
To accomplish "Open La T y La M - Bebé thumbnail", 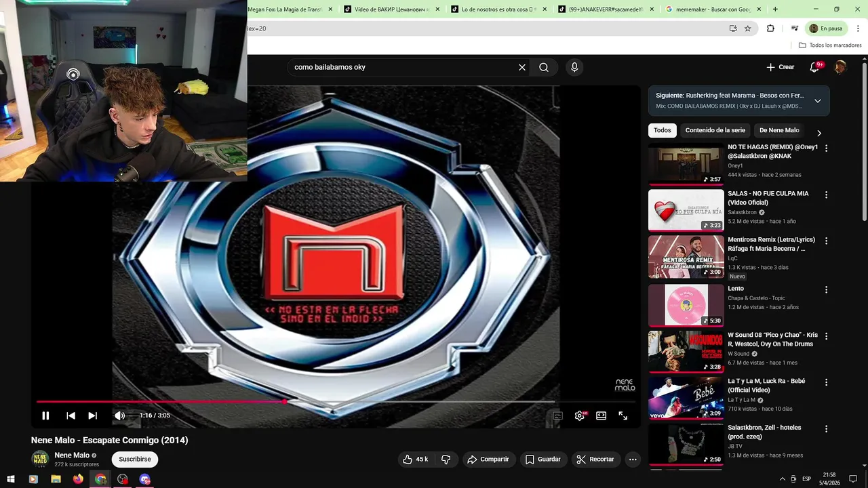I will 686,398.
